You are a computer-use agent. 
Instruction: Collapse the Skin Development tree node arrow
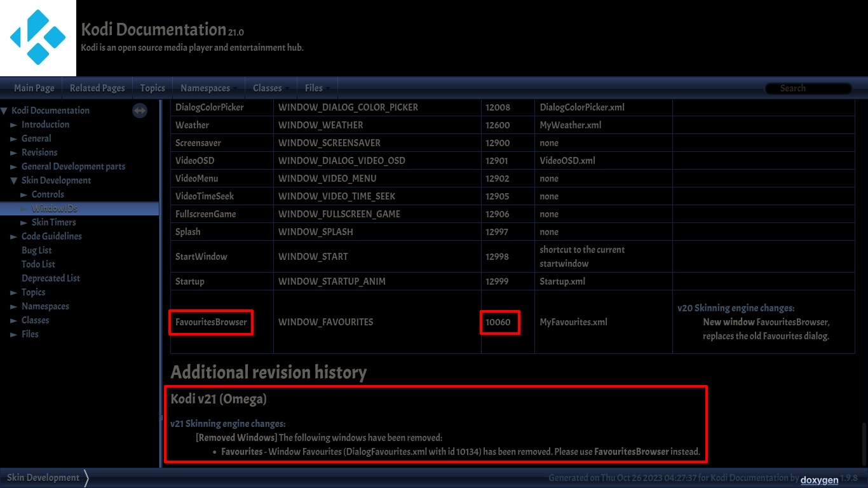coord(14,180)
